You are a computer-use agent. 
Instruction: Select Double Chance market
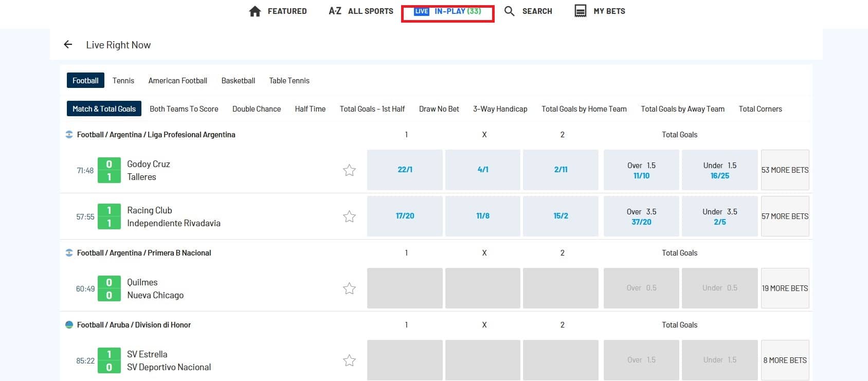coord(257,109)
